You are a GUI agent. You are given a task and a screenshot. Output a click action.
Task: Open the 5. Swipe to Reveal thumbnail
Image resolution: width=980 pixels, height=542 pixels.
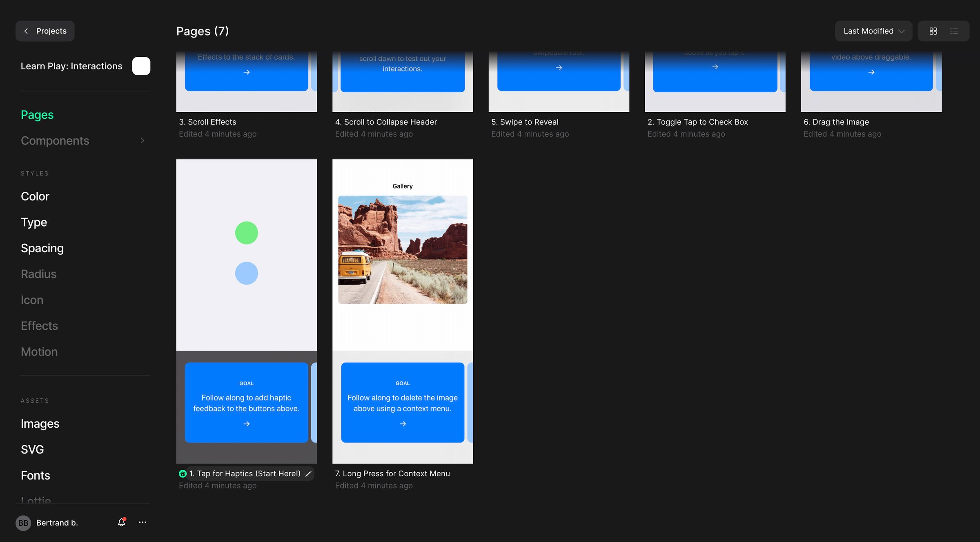pos(559,82)
